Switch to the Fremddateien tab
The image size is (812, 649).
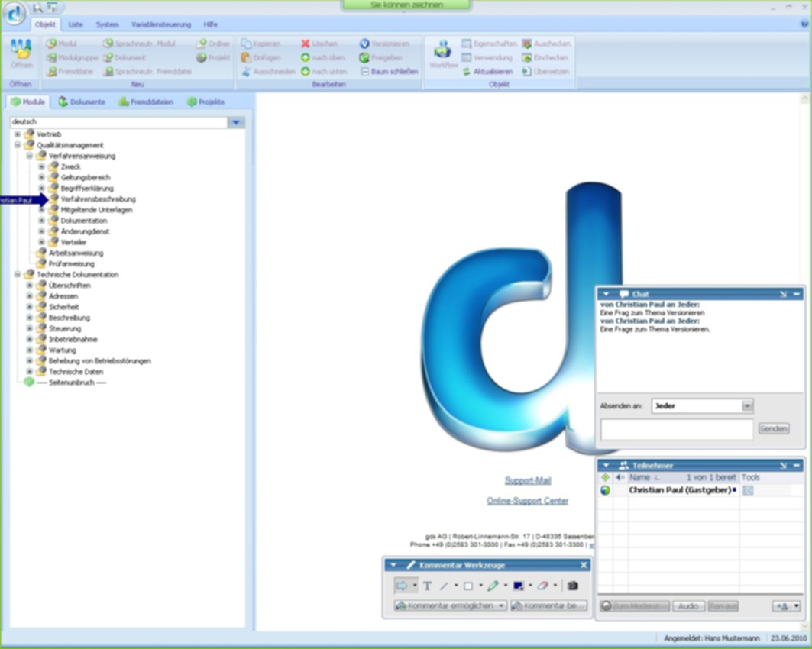145,102
